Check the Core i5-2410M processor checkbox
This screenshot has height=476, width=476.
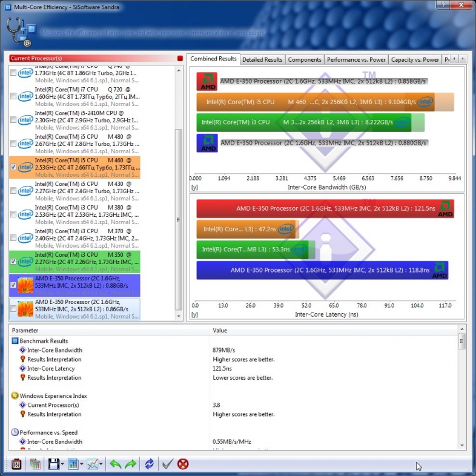click(13, 120)
